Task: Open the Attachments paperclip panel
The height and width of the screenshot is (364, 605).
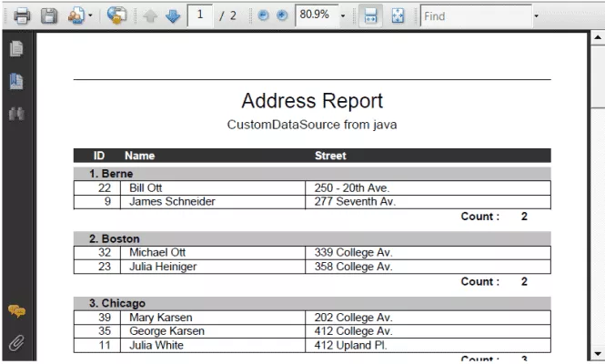Action: [15, 342]
